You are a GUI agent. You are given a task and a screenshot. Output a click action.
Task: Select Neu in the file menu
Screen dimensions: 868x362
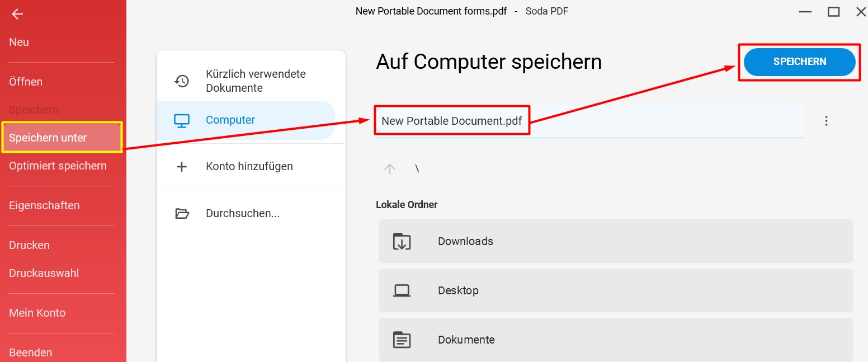click(19, 42)
